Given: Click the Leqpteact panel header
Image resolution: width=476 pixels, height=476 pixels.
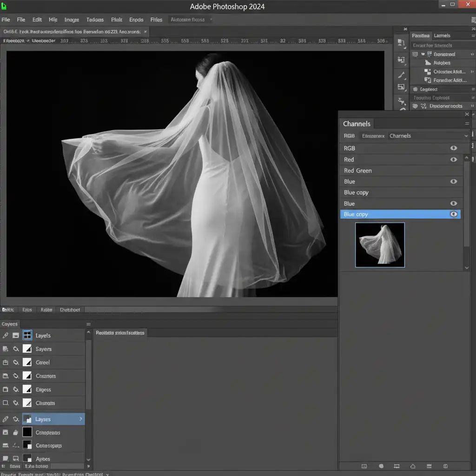Looking at the screenshot, I should [429, 89].
